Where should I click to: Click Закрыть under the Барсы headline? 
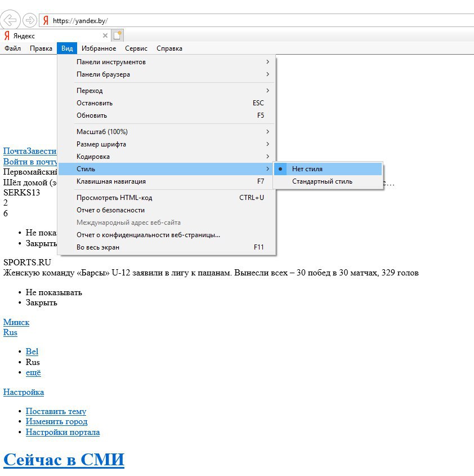[42, 302]
